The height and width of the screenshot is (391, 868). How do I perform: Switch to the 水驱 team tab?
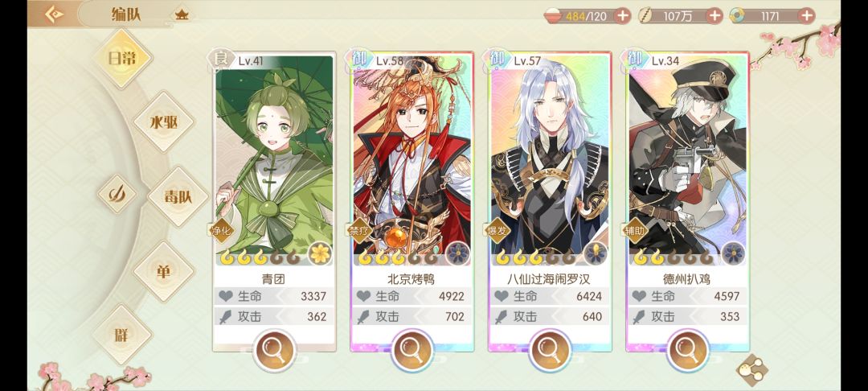(x=164, y=121)
